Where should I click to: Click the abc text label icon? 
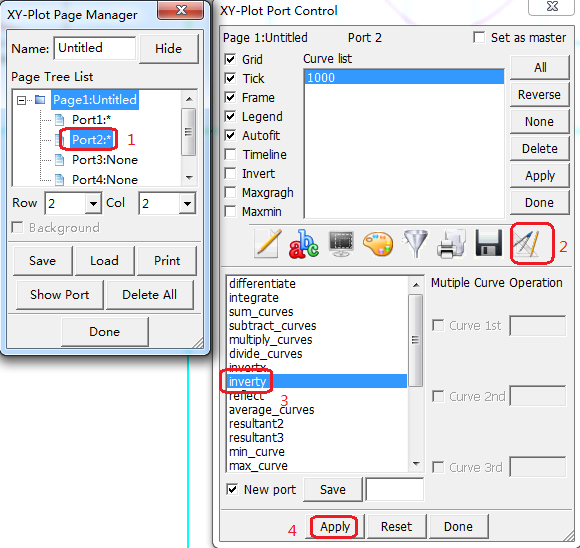coord(304,243)
